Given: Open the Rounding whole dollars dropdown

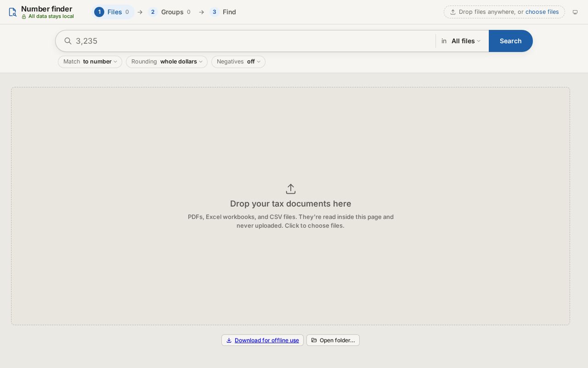Looking at the screenshot, I should 167,62.
